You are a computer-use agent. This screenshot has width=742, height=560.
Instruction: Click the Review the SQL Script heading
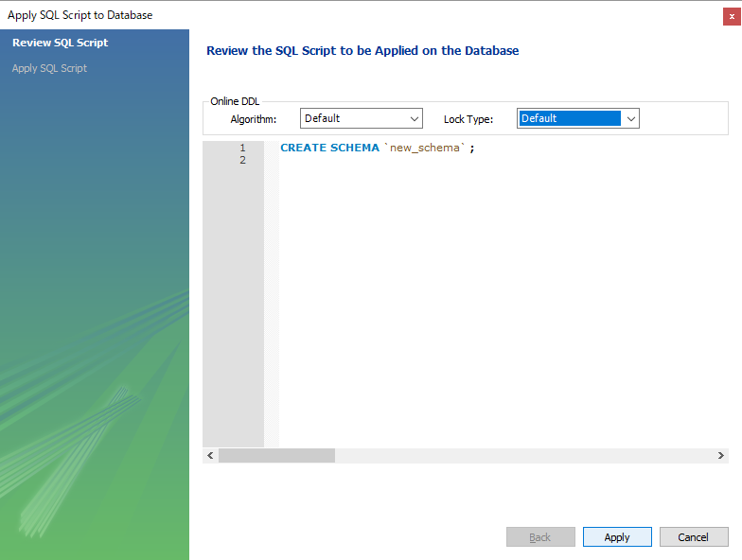(x=362, y=51)
